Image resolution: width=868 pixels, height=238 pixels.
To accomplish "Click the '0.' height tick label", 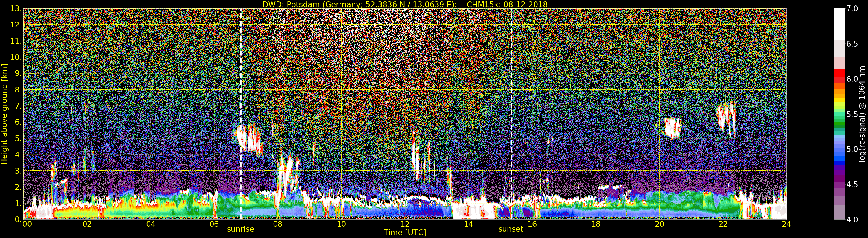I will (x=18, y=219).
